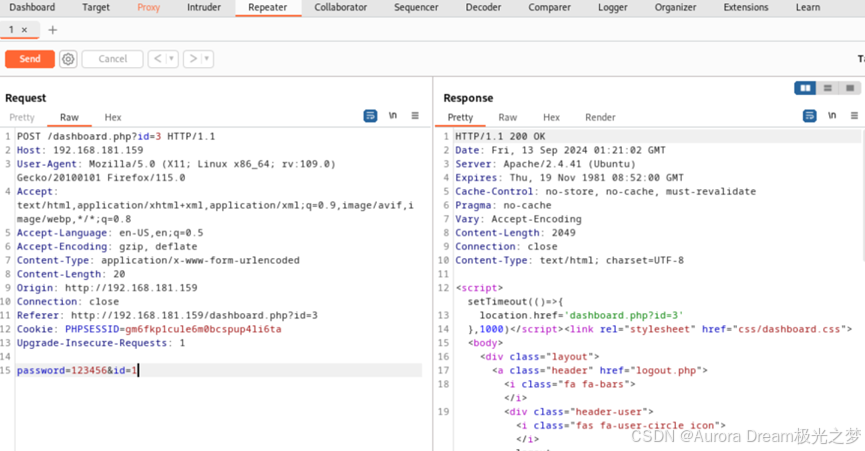Open Response Render view
Image resolution: width=865 pixels, height=451 pixels.
click(600, 117)
